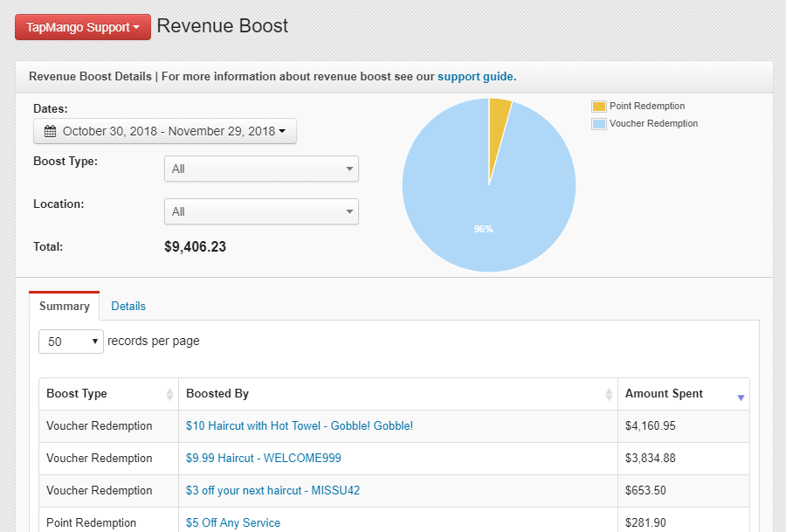Click the Point Redemption legend label

[646, 107]
